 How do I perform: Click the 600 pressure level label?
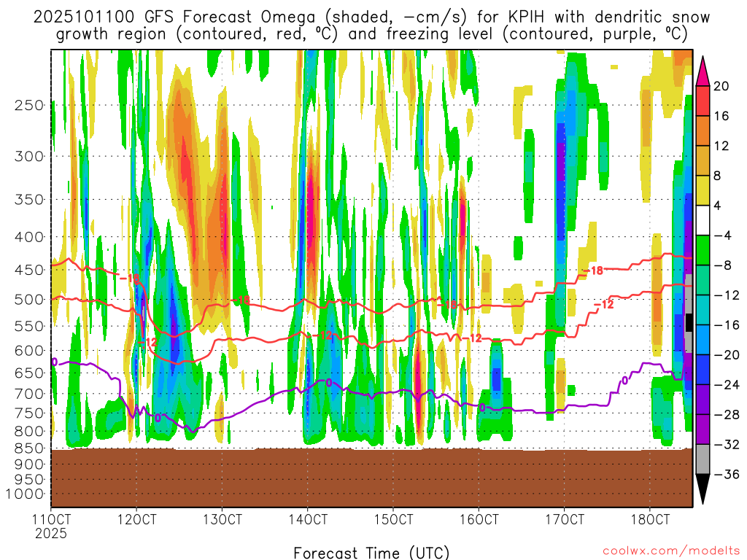coord(29,351)
